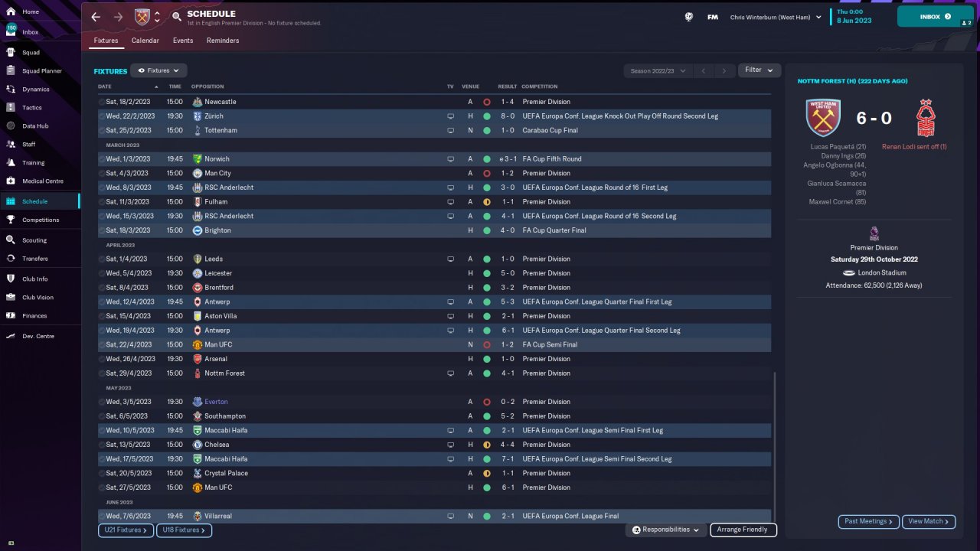This screenshot has height=551, width=980.
Task: Open Past Meetings
Action: (868, 521)
